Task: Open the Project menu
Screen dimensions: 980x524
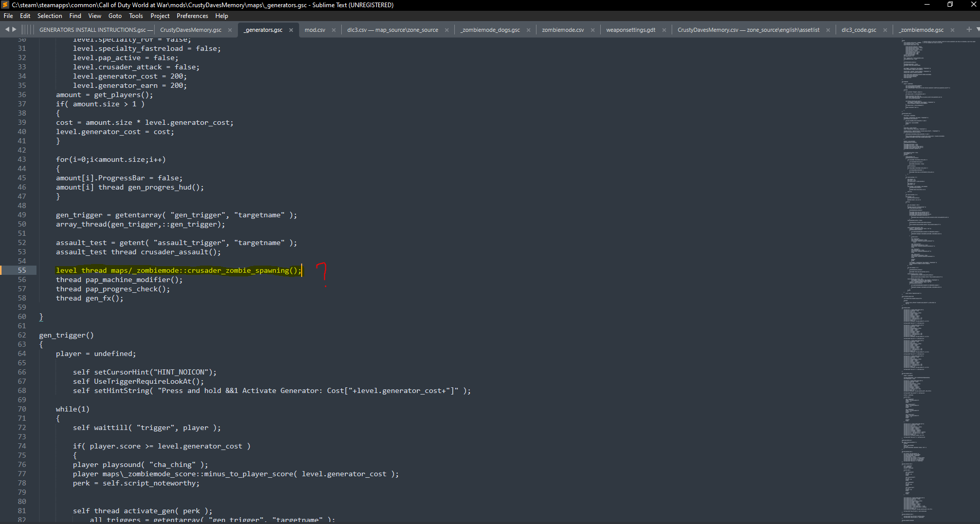Action: click(x=160, y=16)
